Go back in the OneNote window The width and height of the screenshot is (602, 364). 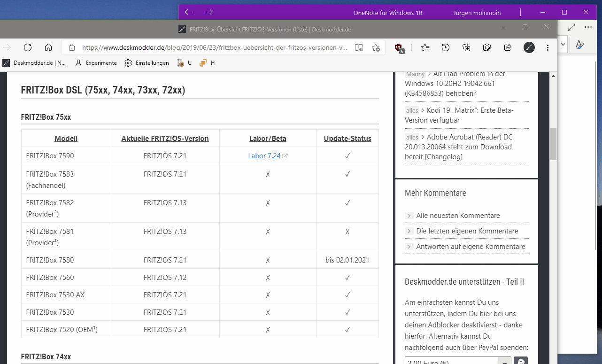[188, 12]
